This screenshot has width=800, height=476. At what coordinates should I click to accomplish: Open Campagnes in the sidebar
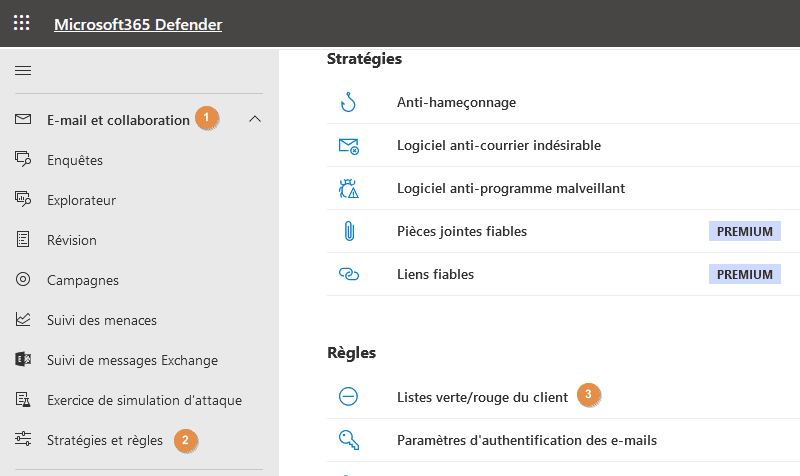tap(83, 281)
